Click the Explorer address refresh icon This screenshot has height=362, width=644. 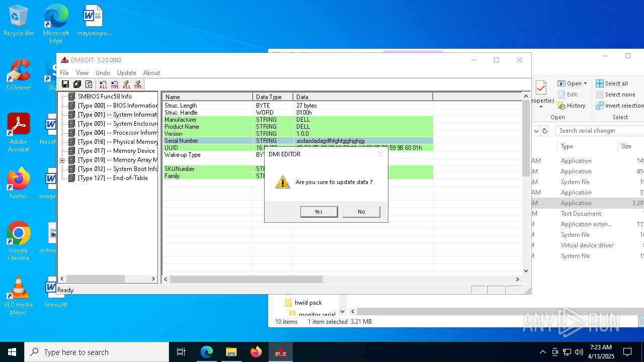tap(544, 131)
